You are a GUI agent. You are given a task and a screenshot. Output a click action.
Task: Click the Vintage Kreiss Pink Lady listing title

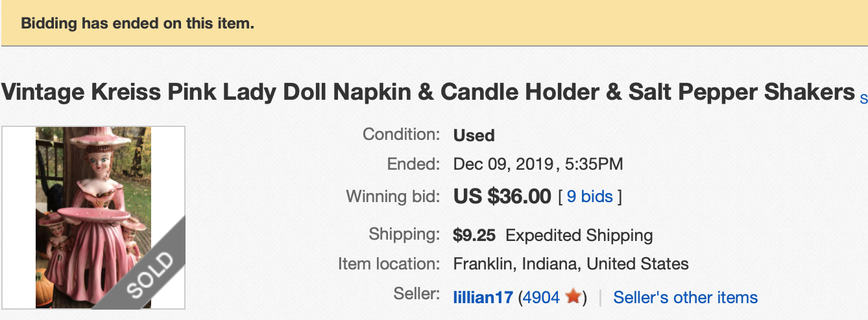428,93
